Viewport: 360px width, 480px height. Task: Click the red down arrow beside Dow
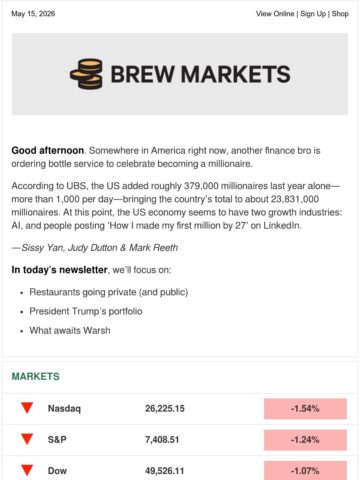(27, 470)
